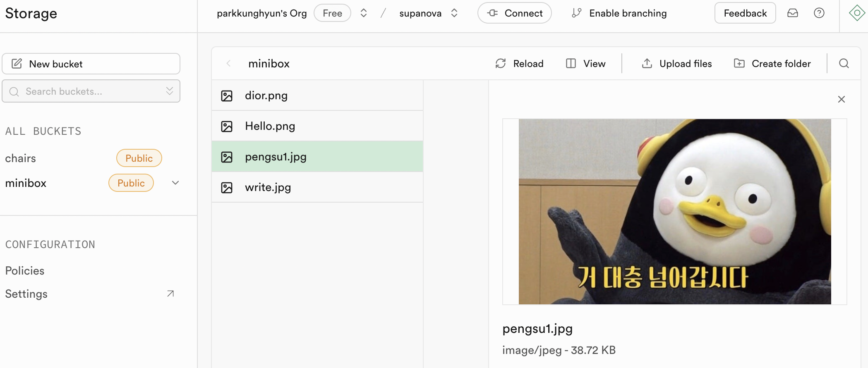Click the image icon beside Hello.png
Viewport: 868px width, 368px height.
[x=227, y=127]
